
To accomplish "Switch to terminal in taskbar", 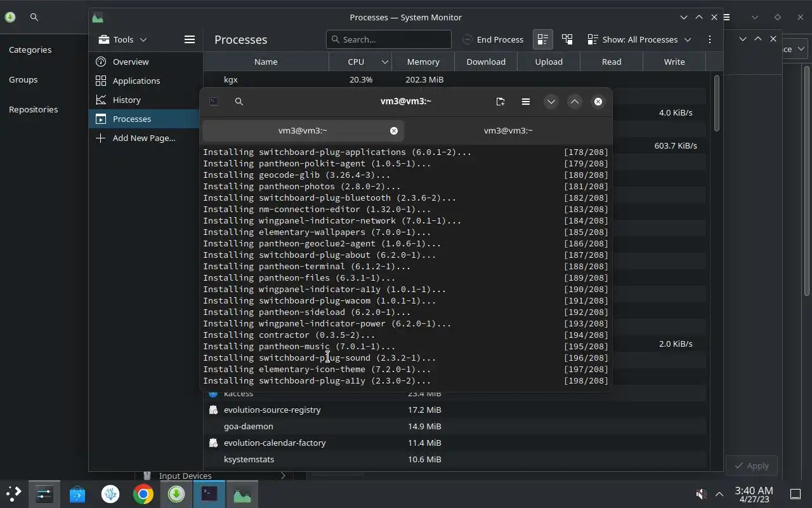I will (209, 493).
